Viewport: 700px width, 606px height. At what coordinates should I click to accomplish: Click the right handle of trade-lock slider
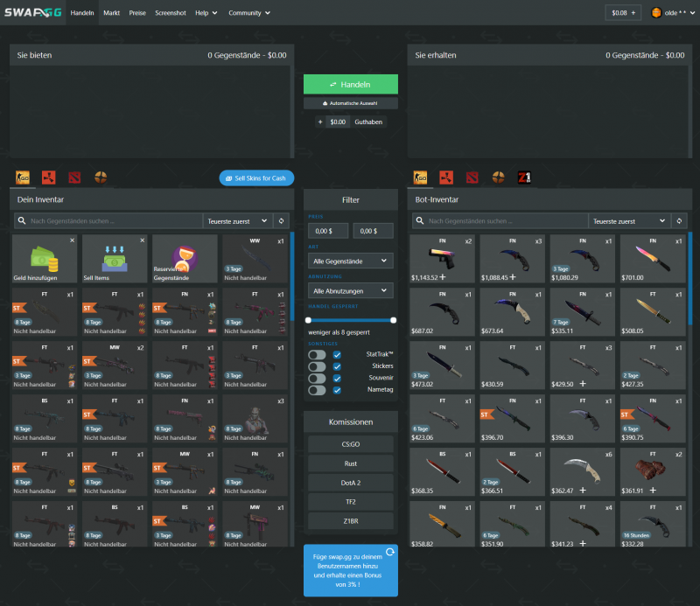pyautogui.click(x=393, y=320)
